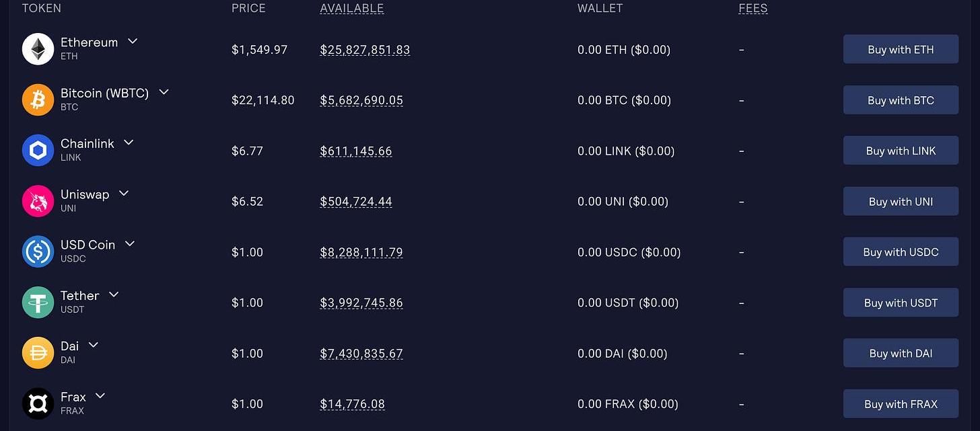Click the Dai available amount $7,430,835.67
This screenshot has height=431, width=980.
361,354
